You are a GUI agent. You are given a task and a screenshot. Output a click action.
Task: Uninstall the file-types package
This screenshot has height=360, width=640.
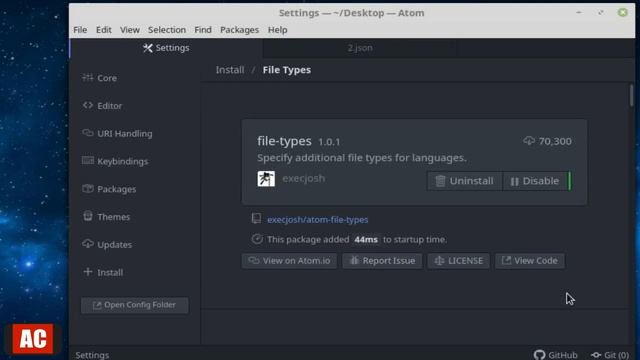(464, 181)
